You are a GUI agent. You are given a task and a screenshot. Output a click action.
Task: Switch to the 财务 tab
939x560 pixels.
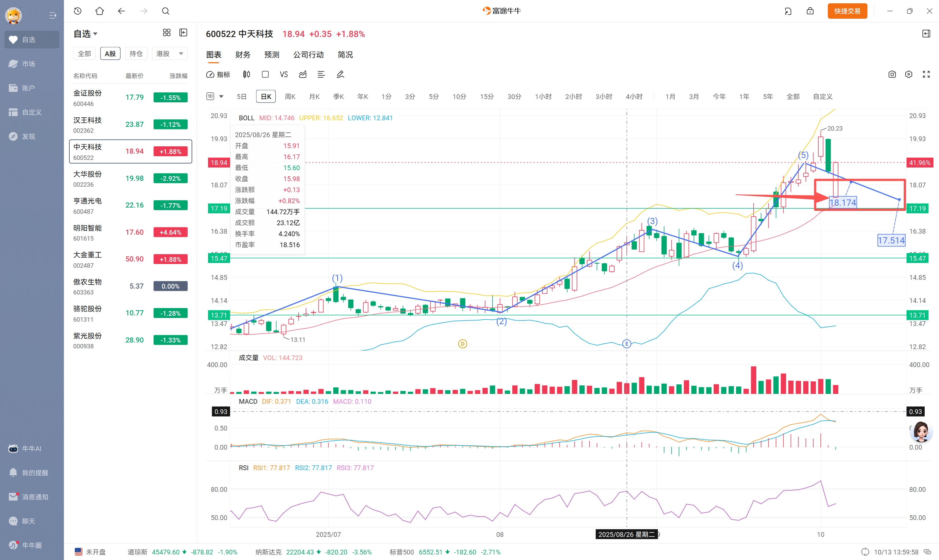243,55
